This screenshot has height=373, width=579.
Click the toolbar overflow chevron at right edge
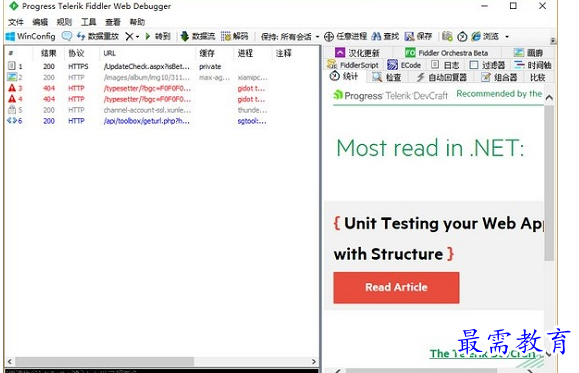pyautogui.click(x=553, y=40)
